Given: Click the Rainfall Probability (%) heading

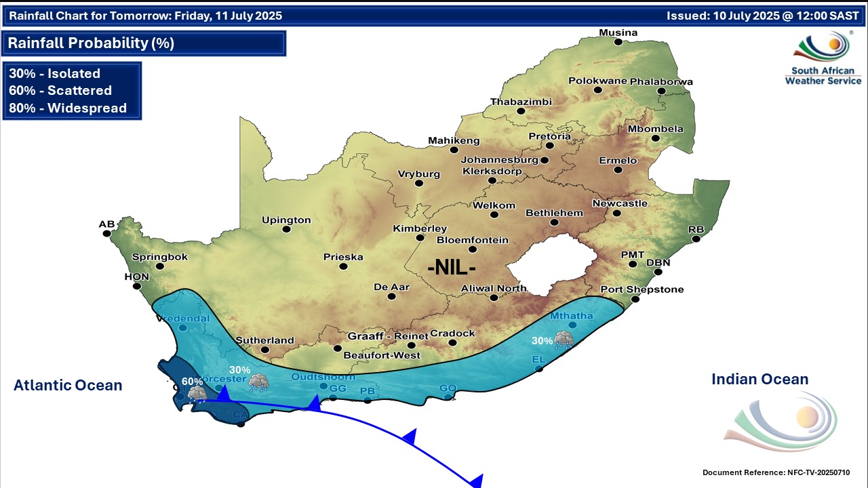Looking at the screenshot, I should (91, 43).
